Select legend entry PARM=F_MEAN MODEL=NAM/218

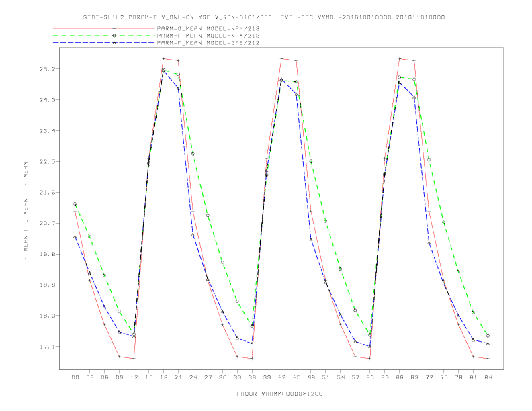208,36
